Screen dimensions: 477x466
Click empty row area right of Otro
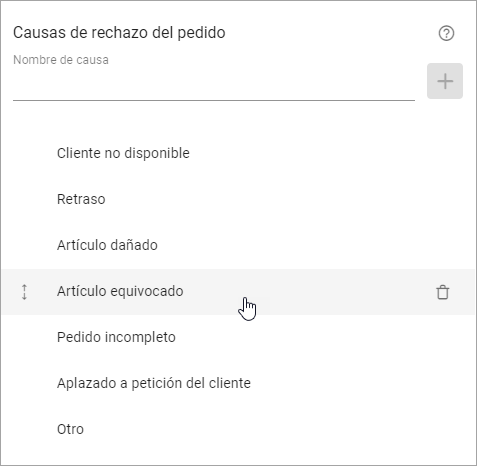pos(280,429)
